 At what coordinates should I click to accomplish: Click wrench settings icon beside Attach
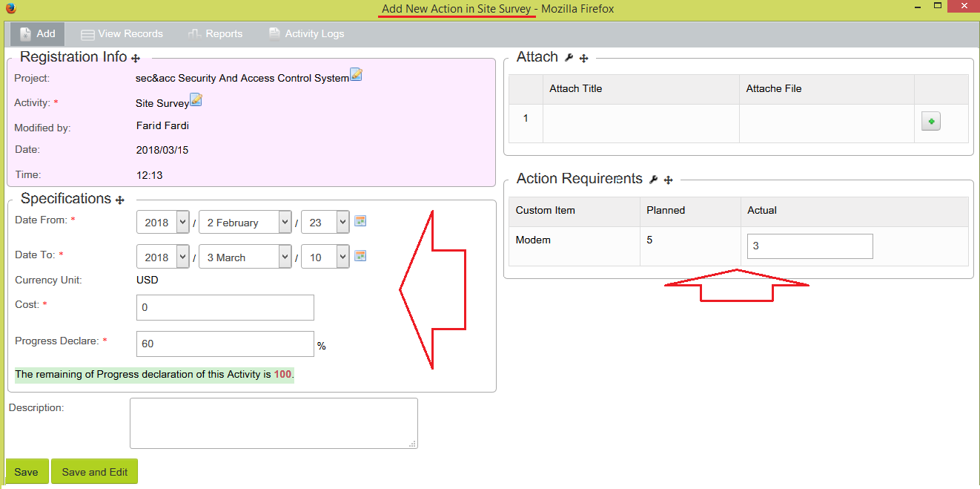[569, 58]
